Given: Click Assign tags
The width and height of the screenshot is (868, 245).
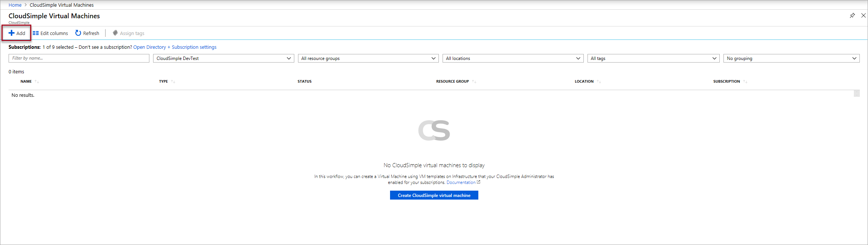Looking at the screenshot, I should pyautogui.click(x=129, y=33).
